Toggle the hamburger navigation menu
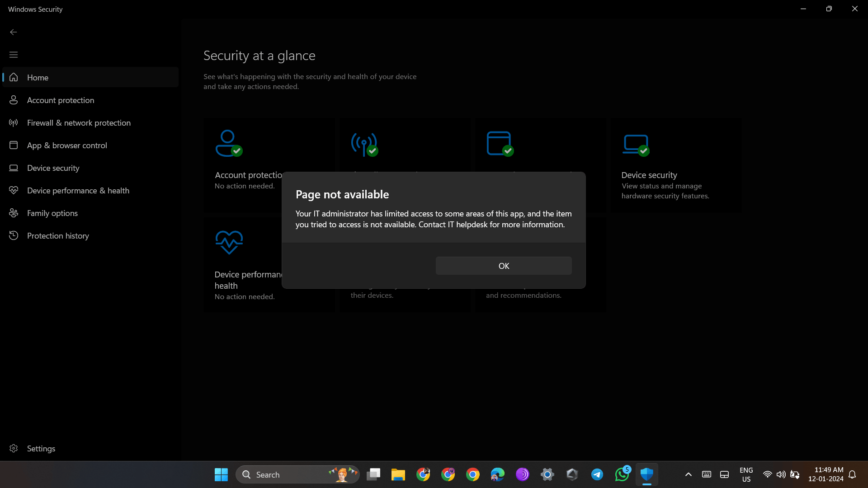 [14, 55]
